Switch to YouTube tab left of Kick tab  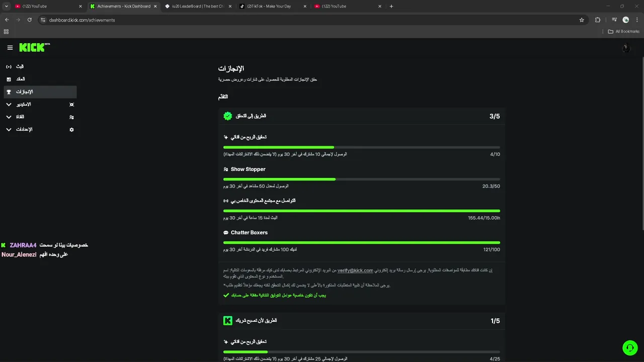(x=49, y=6)
